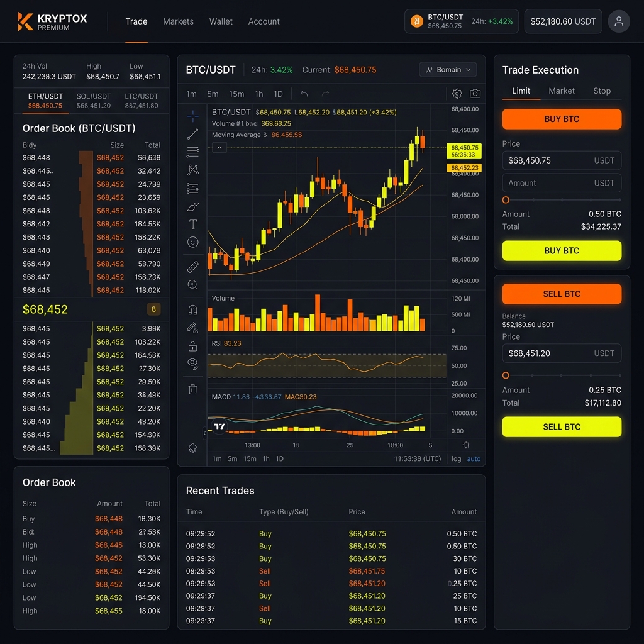Select the Text annotation tool
This screenshot has height=644, width=644.
192,224
